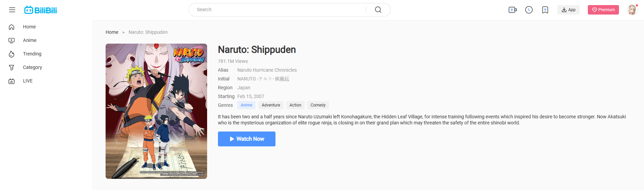Click the LIVE TV icon
This screenshot has height=190, width=644.
pyautogui.click(x=12, y=81)
